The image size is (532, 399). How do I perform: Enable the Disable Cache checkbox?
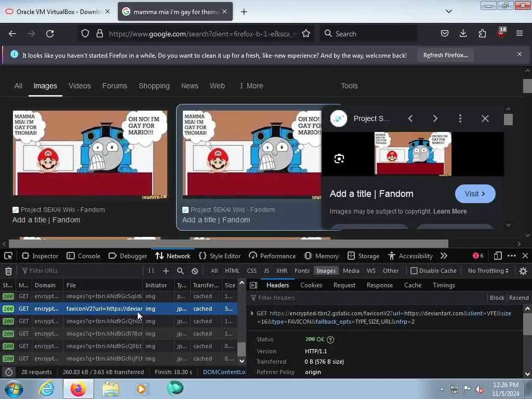[414, 271]
